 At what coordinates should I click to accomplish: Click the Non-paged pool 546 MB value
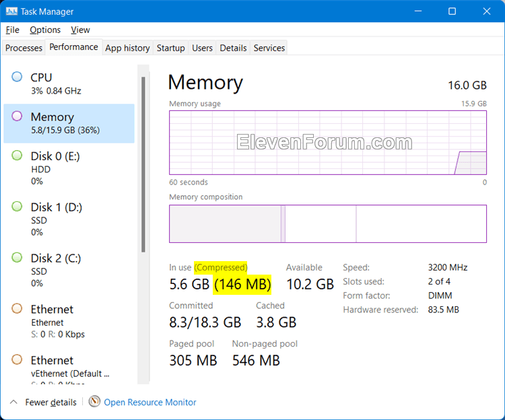(256, 361)
